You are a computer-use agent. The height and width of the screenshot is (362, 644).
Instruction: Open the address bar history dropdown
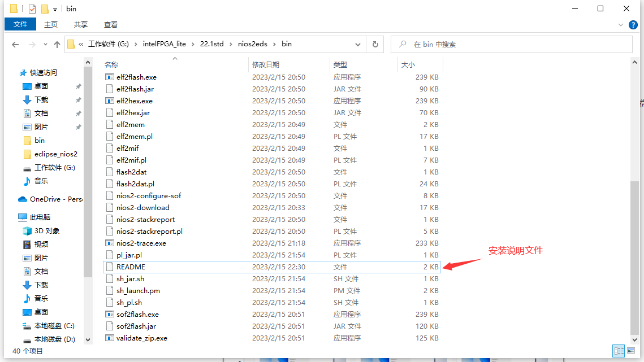coord(358,44)
